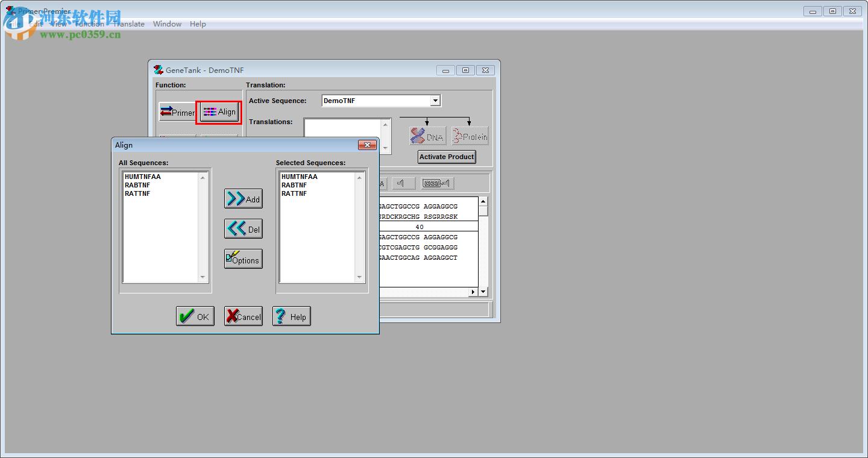Viewport: 868px width, 458px height.
Task: Click the Add button with double right arrows
Action: pos(244,199)
